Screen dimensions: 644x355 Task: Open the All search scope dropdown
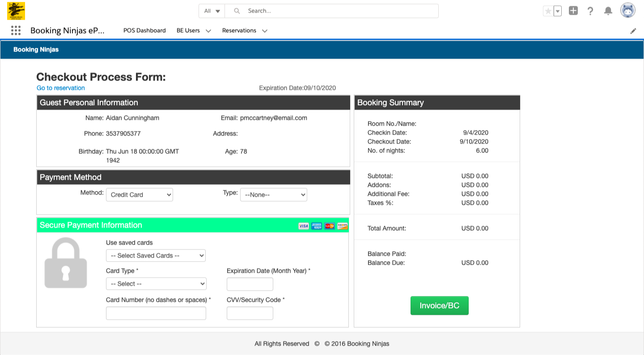(x=212, y=11)
